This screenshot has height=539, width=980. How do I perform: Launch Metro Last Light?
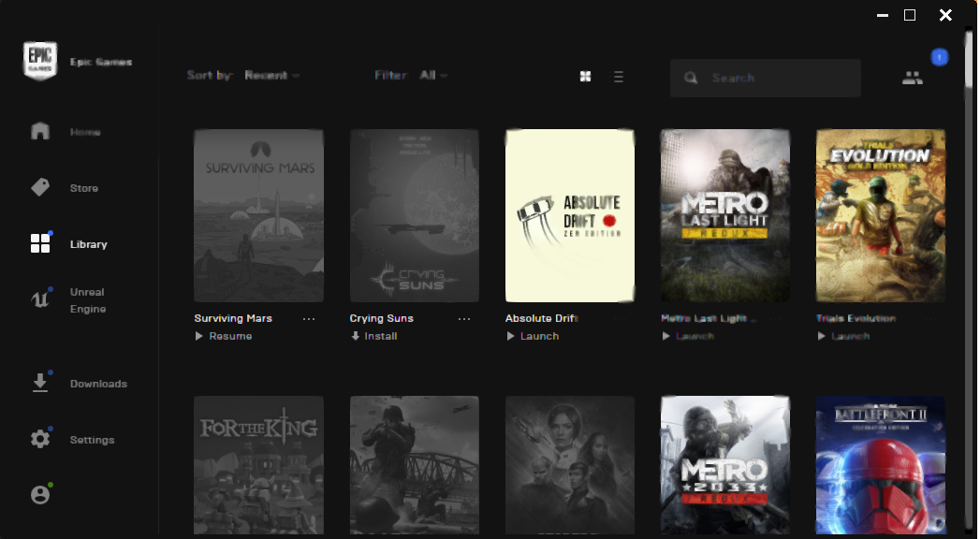point(688,336)
